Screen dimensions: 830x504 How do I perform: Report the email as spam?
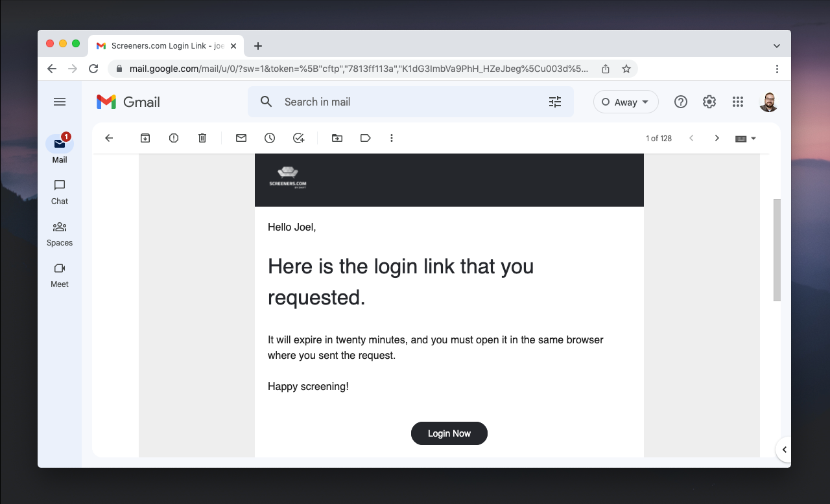[174, 138]
